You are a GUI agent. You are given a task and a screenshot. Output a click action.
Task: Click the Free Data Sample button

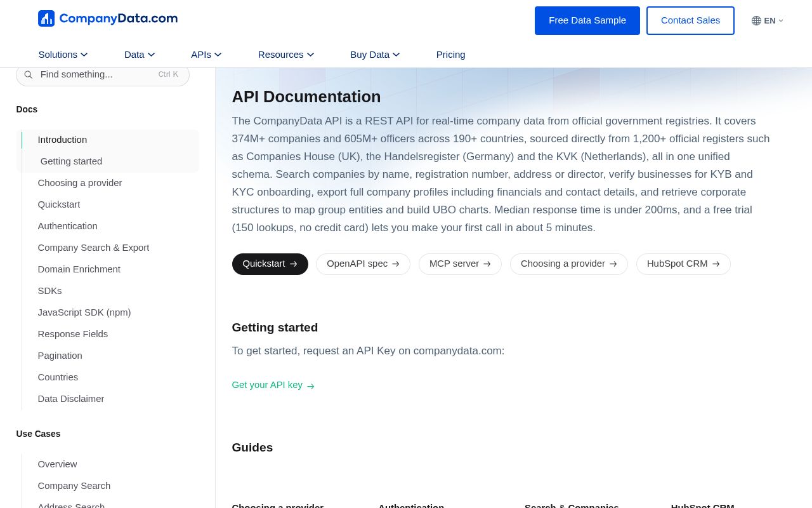pyautogui.click(x=587, y=20)
